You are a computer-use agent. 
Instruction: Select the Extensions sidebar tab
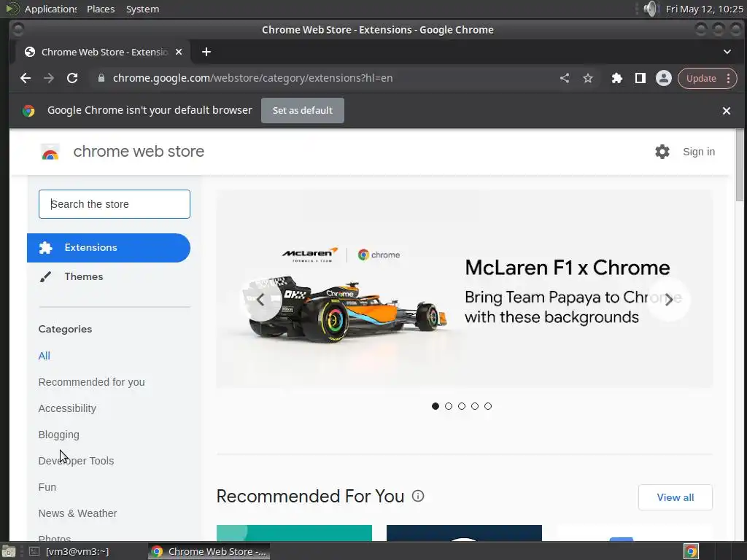[109, 248]
